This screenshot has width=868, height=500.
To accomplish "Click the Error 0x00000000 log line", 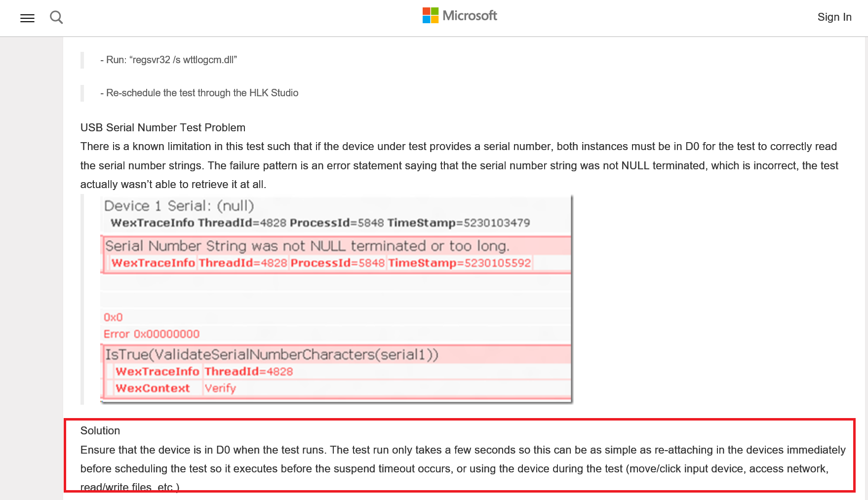I will pos(151,334).
